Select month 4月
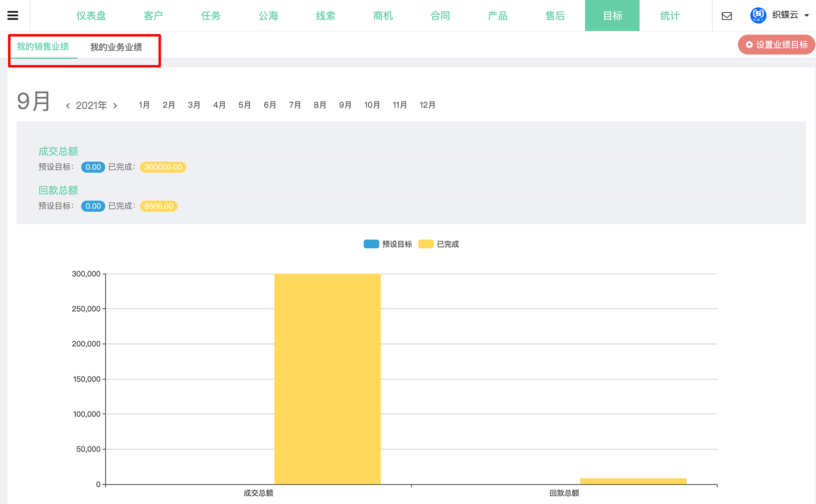Screen dimensions: 816x504 click(219, 105)
